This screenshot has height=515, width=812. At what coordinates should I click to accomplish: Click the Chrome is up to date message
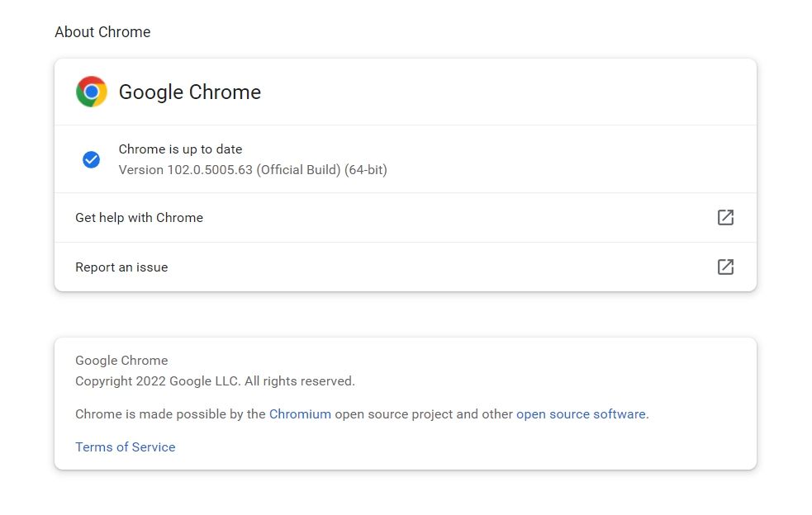[x=180, y=149]
